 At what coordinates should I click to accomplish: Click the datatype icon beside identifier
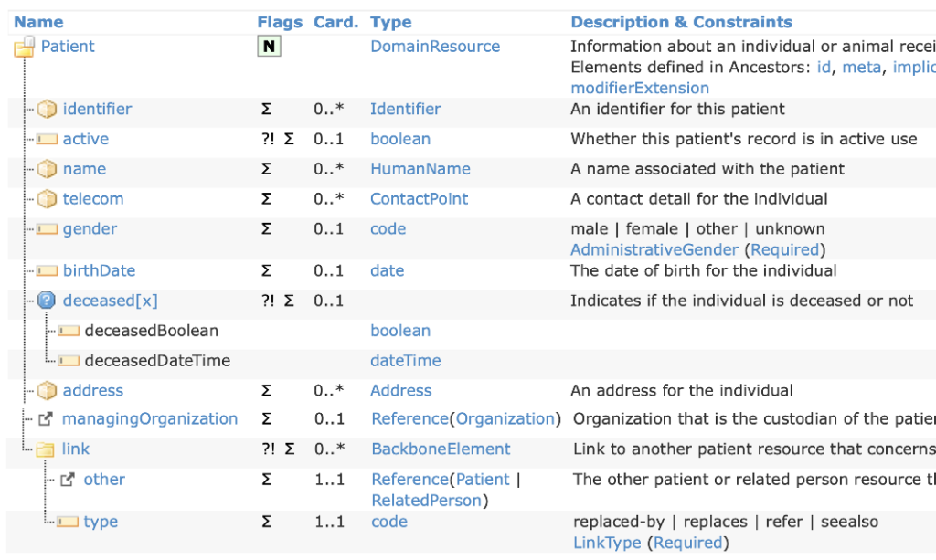coord(47,109)
